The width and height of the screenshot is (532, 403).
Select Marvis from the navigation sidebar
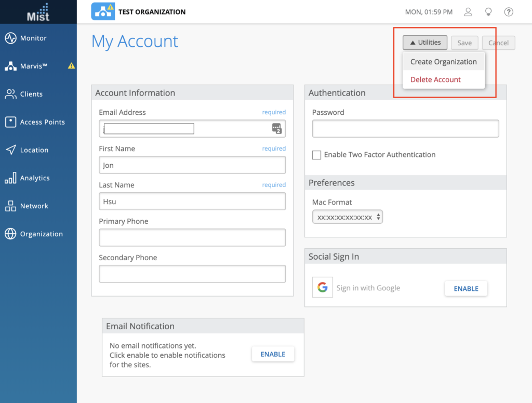click(33, 66)
